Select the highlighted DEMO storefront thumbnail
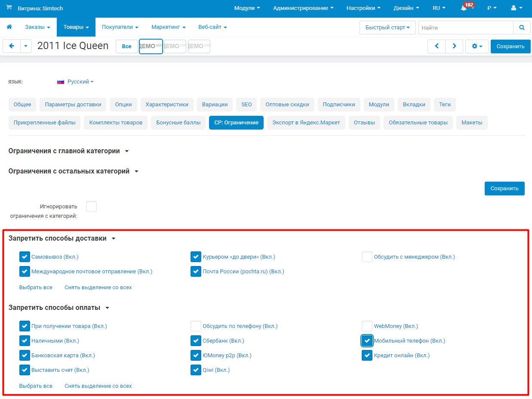Viewport: 532px width, 399px height. coord(151,46)
